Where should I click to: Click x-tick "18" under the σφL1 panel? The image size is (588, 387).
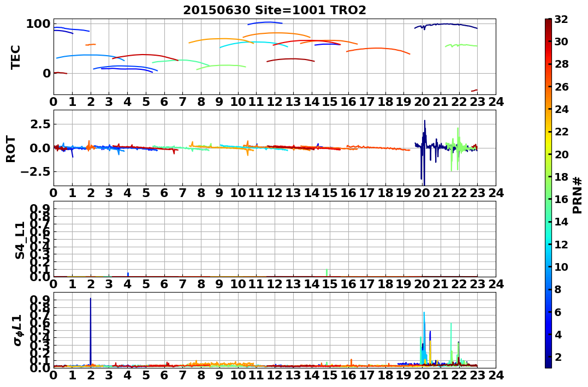(x=385, y=375)
